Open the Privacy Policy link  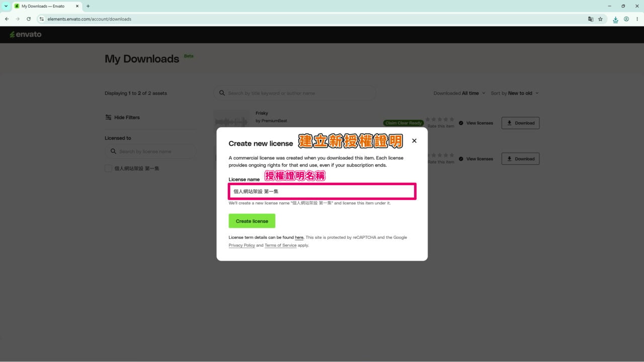(242, 245)
